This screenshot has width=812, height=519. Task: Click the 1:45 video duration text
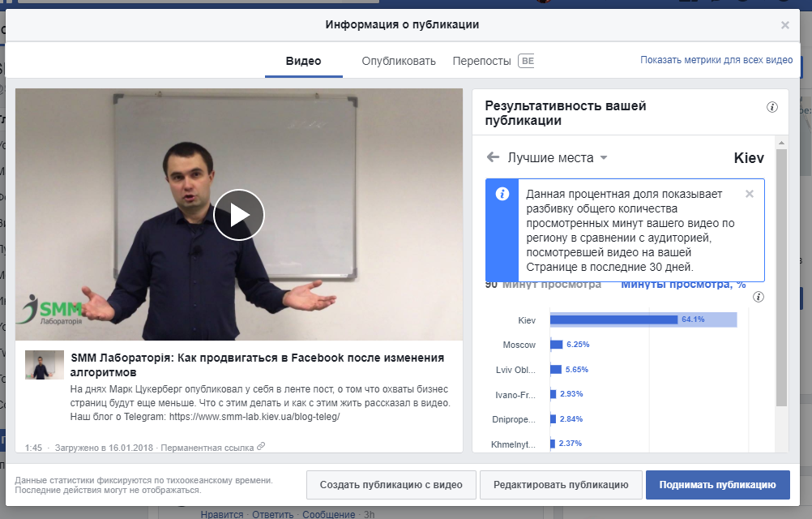[34, 448]
